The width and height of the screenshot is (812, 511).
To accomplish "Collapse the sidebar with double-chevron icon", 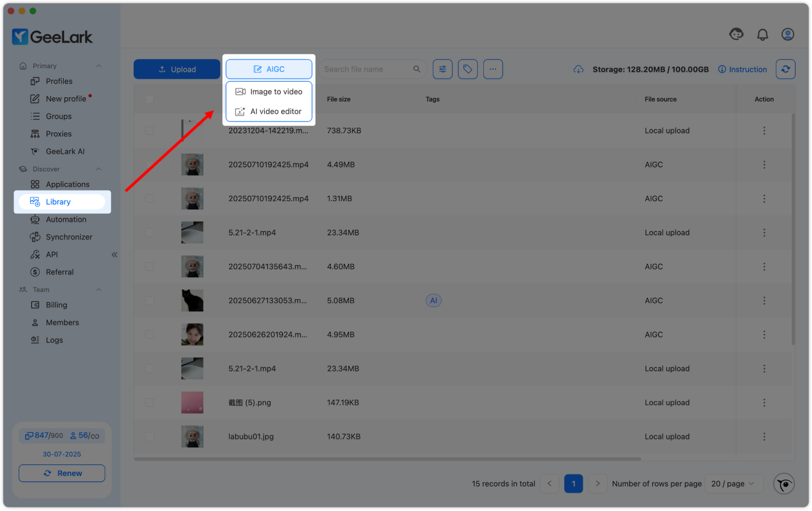I will pyautogui.click(x=115, y=255).
